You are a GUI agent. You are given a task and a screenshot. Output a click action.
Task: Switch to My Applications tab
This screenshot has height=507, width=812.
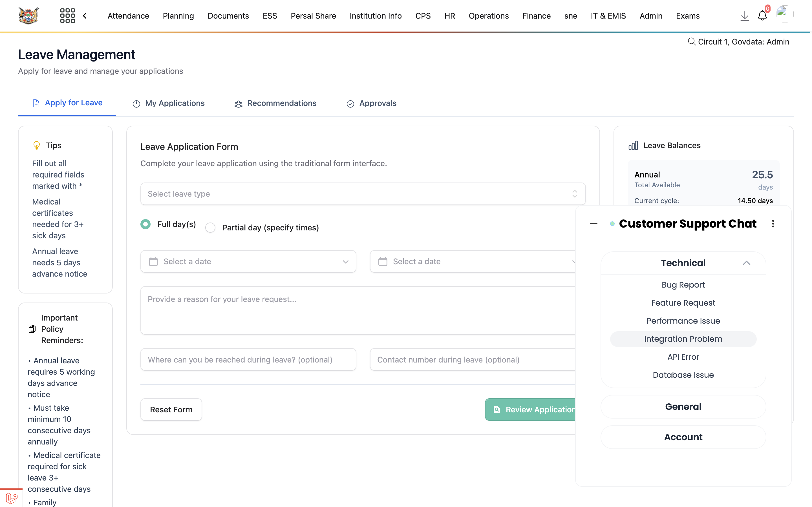(168, 103)
